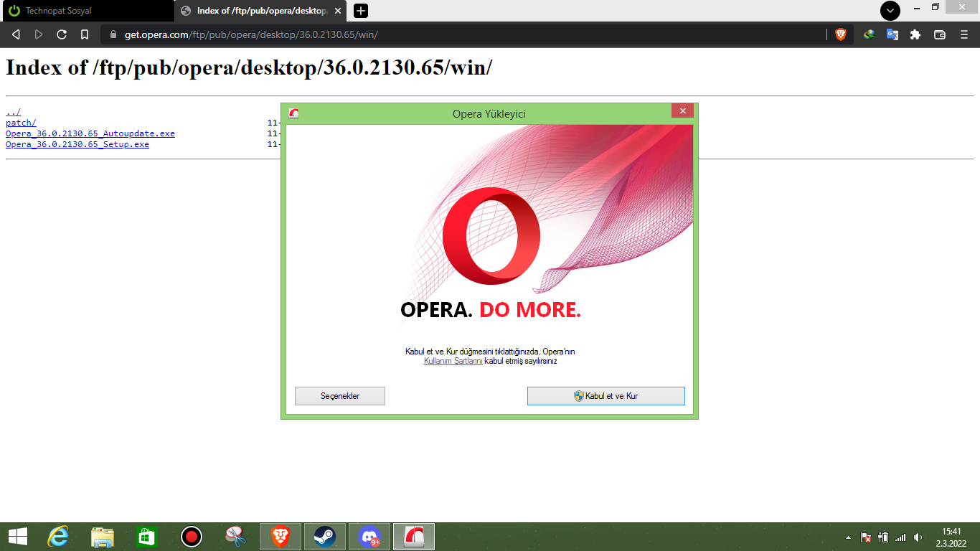The image size is (980, 551).
Task: Click the browser forward arrow
Action: [39, 34]
